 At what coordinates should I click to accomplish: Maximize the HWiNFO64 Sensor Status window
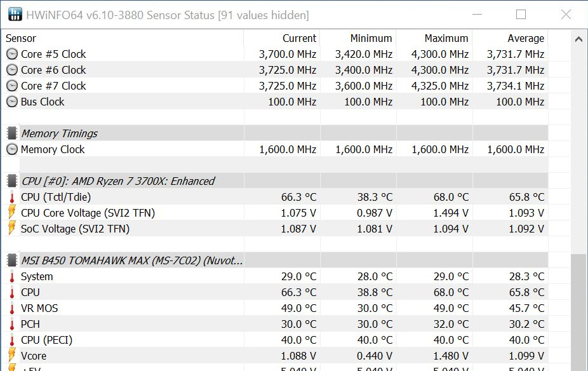[x=521, y=14]
